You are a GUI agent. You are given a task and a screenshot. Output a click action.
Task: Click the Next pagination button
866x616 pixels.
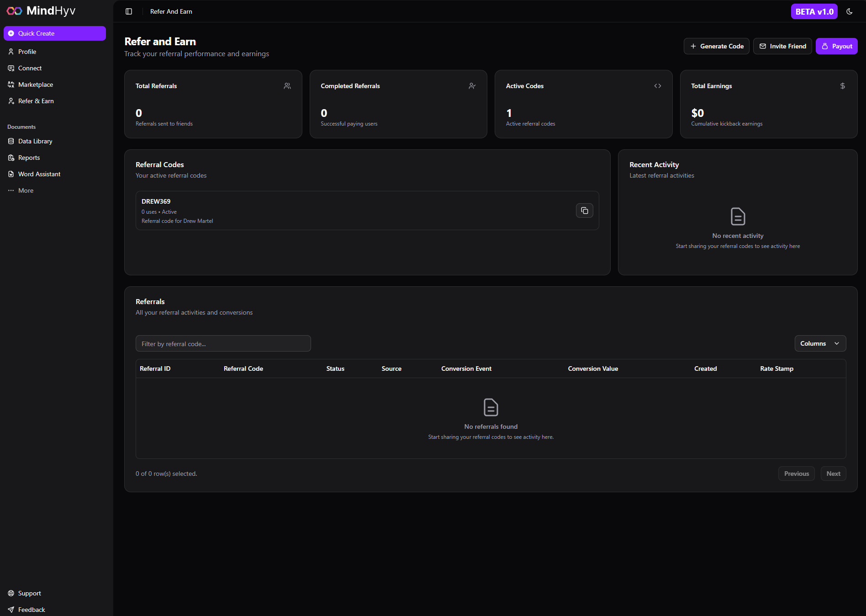coord(834,474)
